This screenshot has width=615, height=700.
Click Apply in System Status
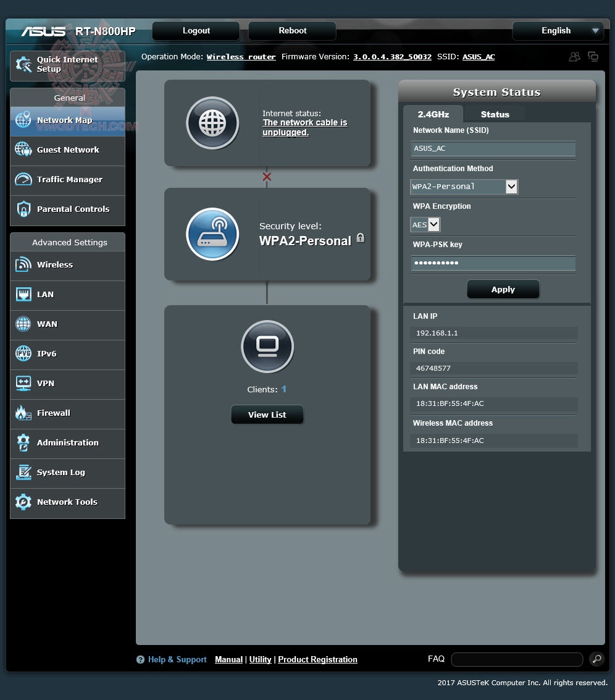coord(503,289)
